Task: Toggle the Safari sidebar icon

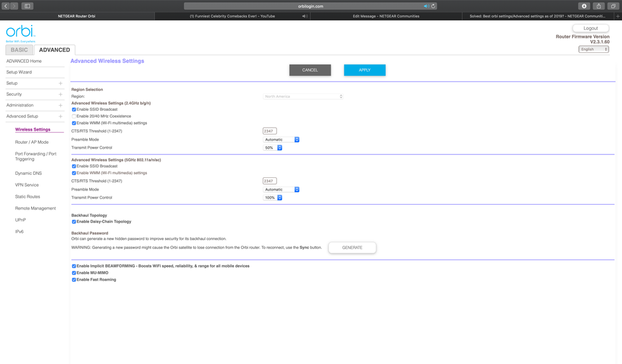Action: [x=27, y=6]
